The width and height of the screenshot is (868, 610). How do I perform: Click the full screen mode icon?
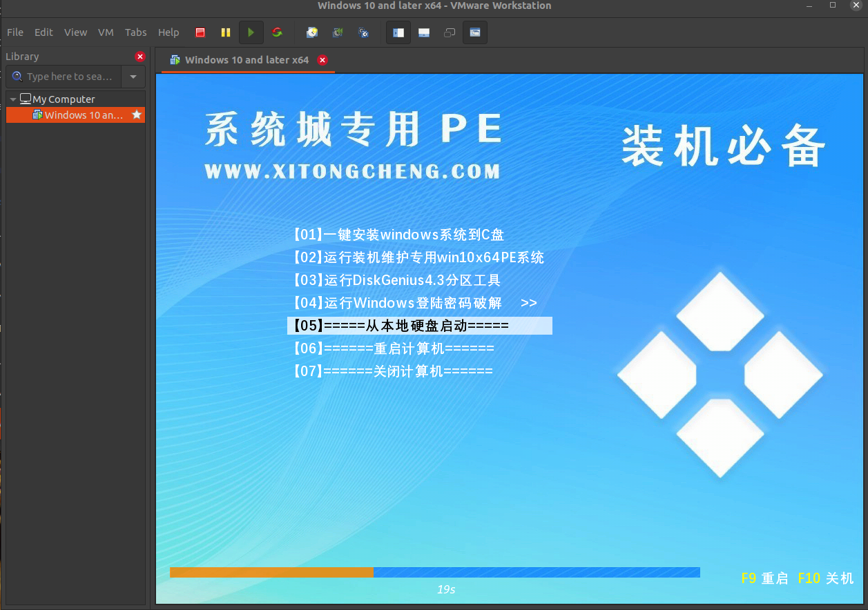click(x=475, y=32)
